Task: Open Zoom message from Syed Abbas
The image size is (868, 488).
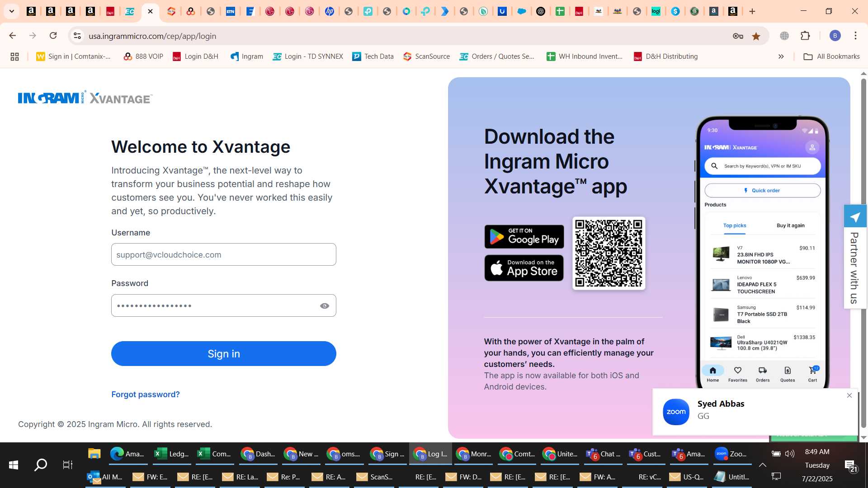Action: coord(755,412)
